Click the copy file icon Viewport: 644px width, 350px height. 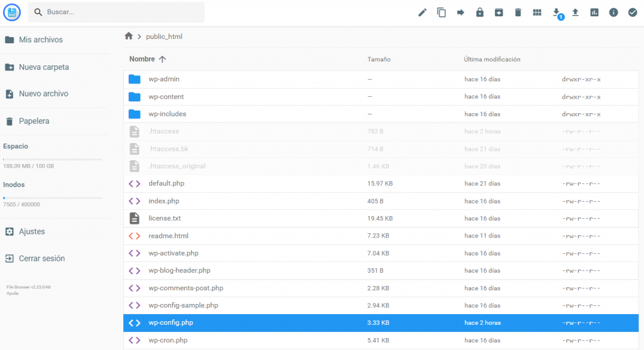[441, 13]
